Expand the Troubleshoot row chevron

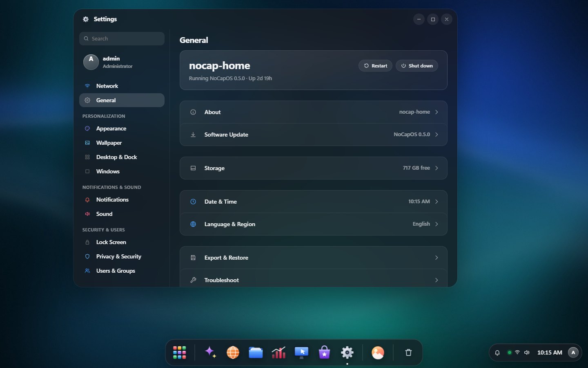(x=437, y=280)
